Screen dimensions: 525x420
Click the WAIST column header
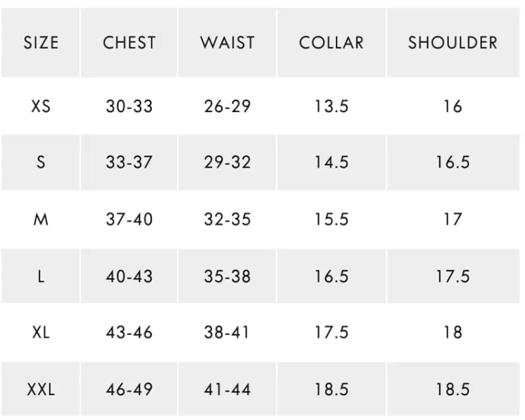pyautogui.click(x=227, y=42)
